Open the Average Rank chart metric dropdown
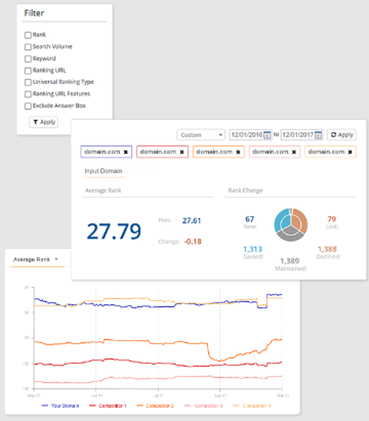Viewport: 369px width, 421px height. click(35, 259)
